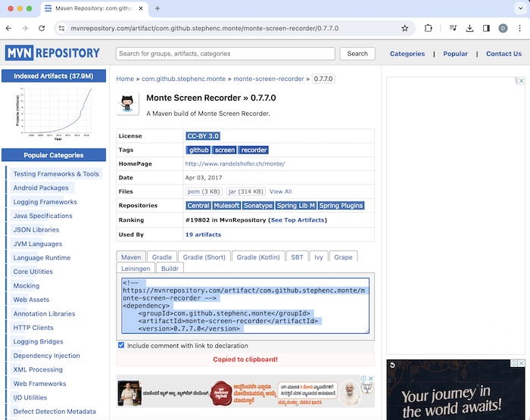
Task: Select the Gradle (Kotlin) tab
Action: pyautogui.click(x=260, y=257)
